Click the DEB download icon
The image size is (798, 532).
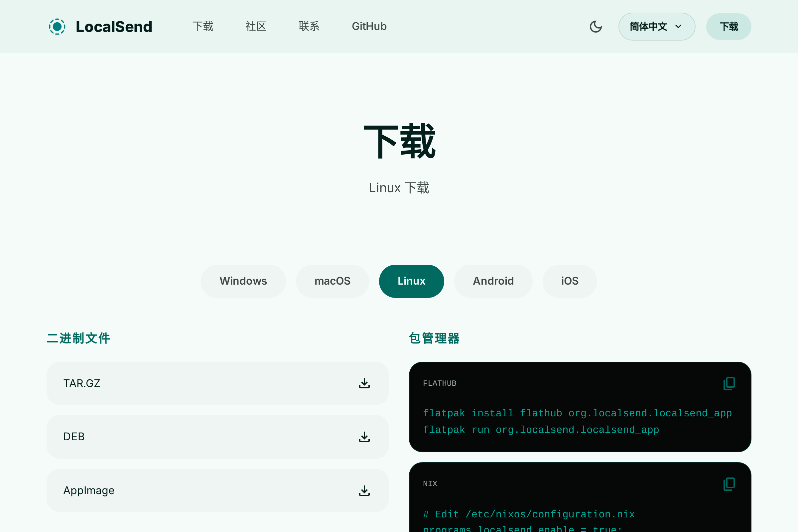pos(364,437)
